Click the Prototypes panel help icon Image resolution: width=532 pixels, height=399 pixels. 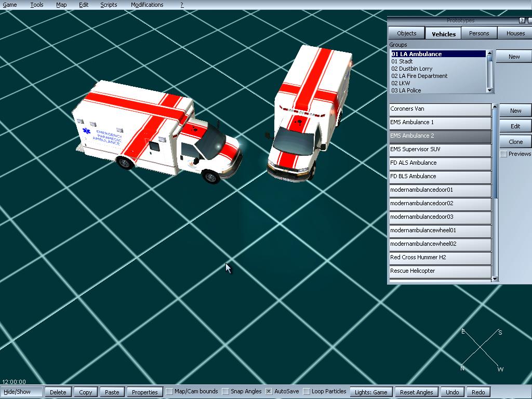coord(522,21)
